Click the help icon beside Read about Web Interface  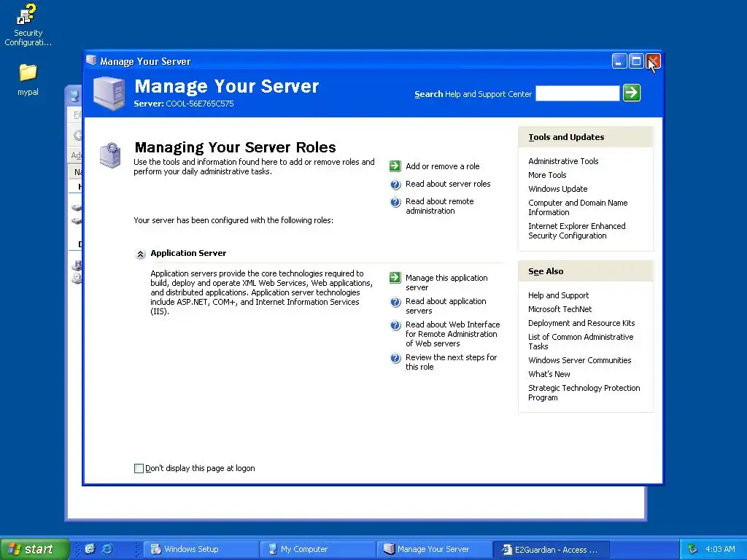click(395, 325)
